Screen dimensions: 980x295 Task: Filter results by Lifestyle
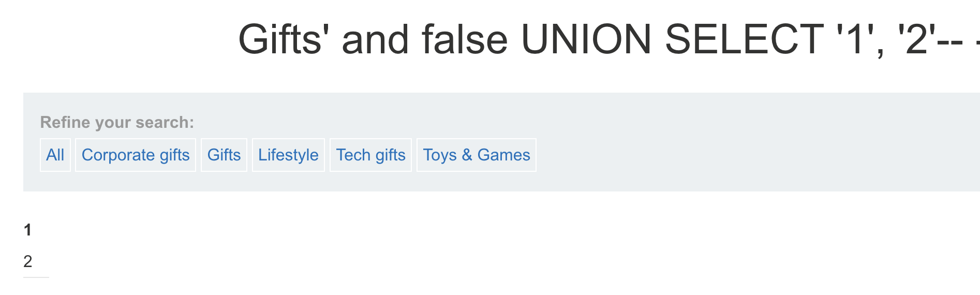288,155
